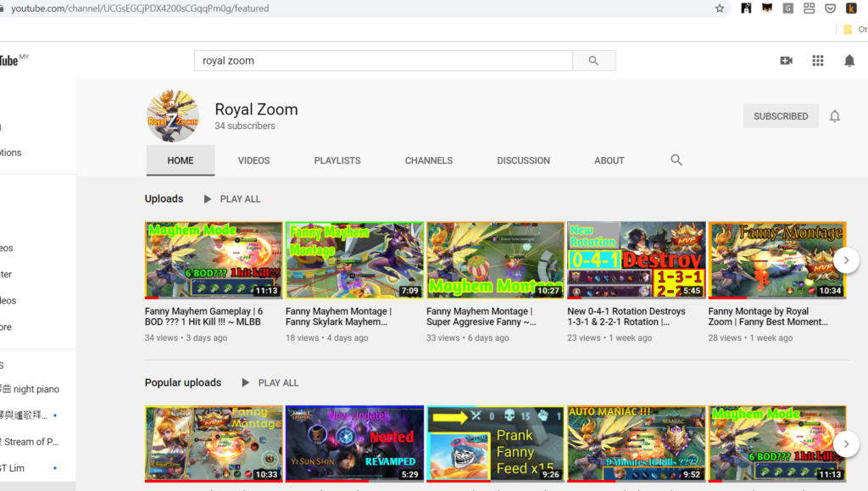Bookmark this page with the star icon

(720, 8)
